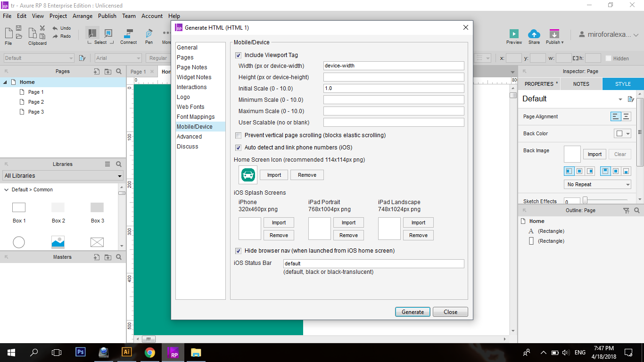Open the Back Color swatch

(x=620, y=133)
